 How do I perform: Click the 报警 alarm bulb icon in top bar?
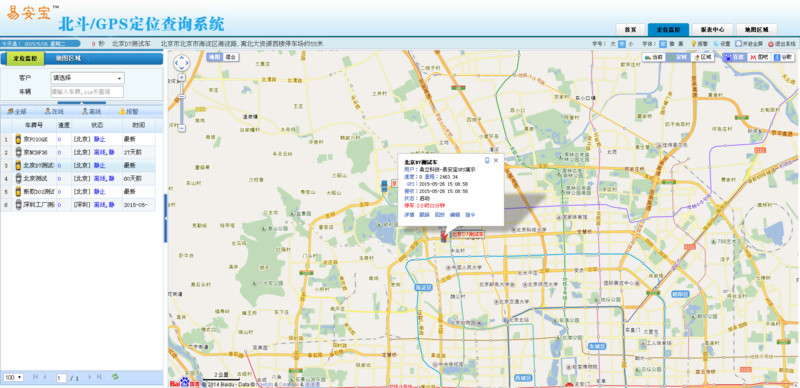coord(693,44)
